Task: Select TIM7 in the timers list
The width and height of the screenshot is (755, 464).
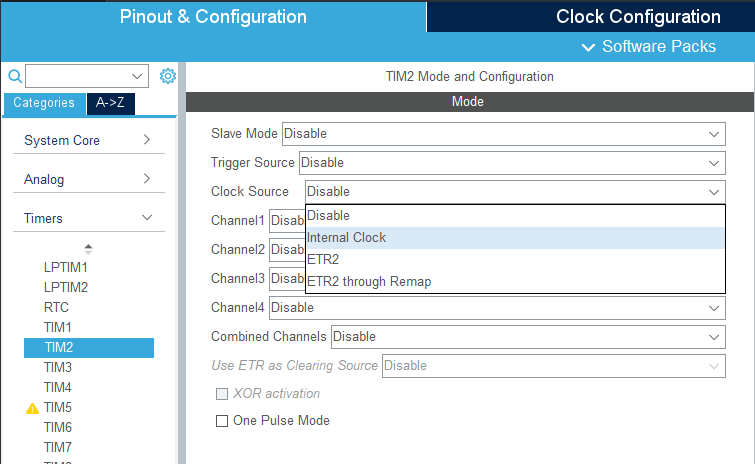Action: pos(57,448)
